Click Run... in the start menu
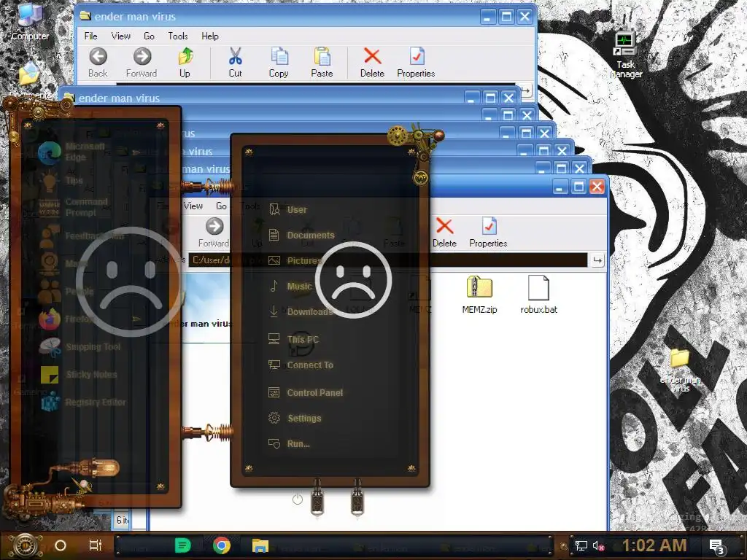The image size is (747, 560). tap(289, 444)
